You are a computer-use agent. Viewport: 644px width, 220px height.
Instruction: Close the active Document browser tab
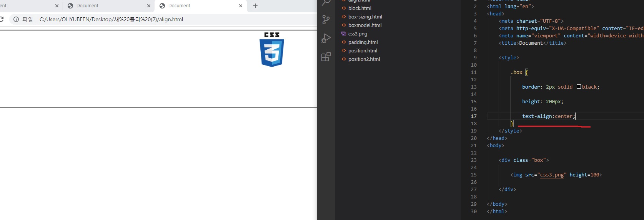pyautogui.click(x=241, y=6)
